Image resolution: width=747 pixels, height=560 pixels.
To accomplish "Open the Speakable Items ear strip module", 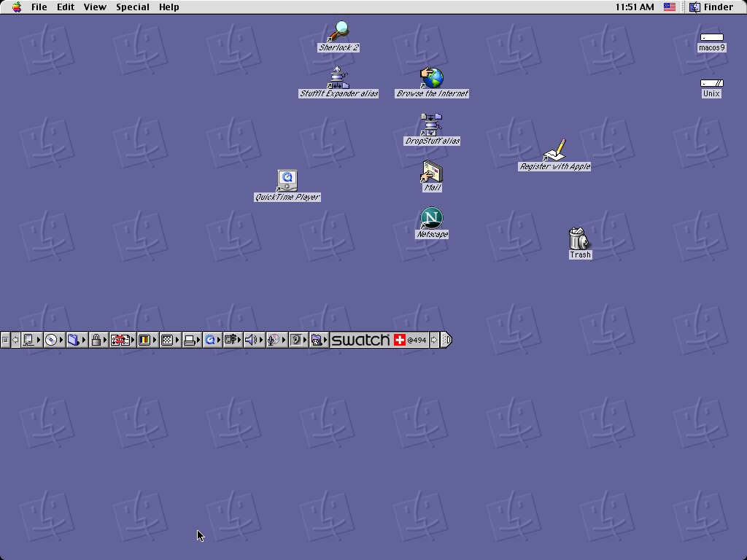I will [298, 340].
